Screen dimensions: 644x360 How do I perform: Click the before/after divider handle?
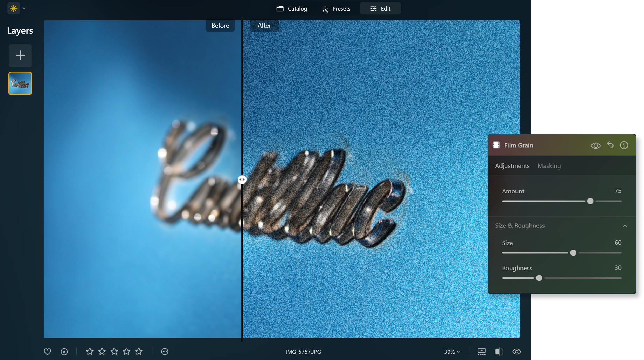point(242,179)
